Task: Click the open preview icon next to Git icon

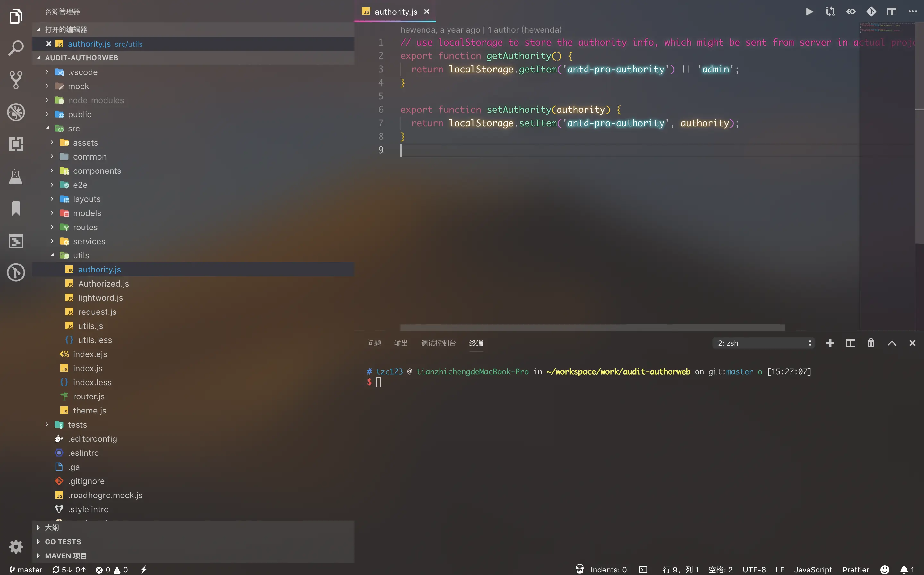Action: 851,12
